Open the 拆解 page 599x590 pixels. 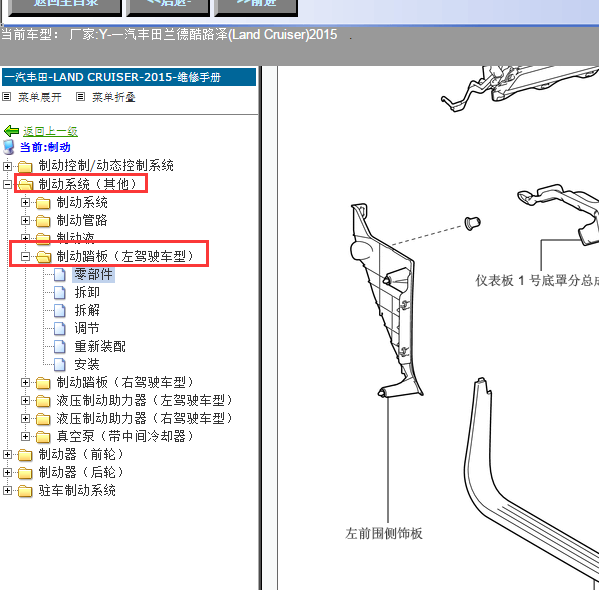87,310
